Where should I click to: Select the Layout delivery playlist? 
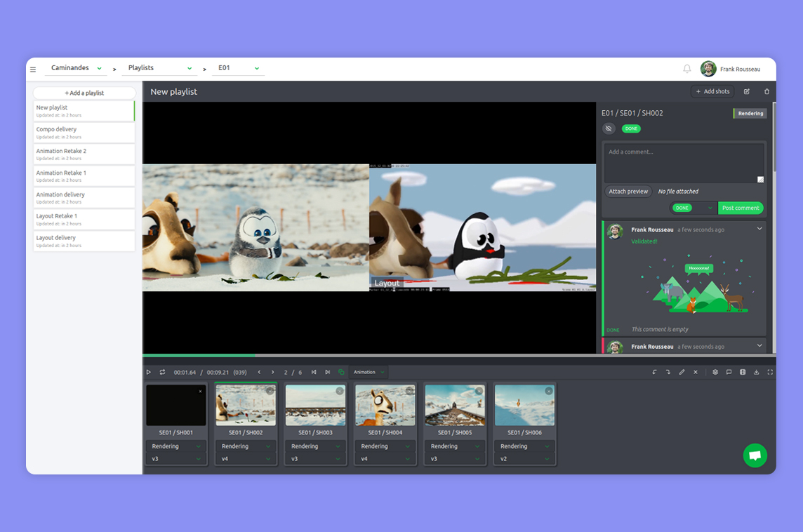(x=84, y=241)
